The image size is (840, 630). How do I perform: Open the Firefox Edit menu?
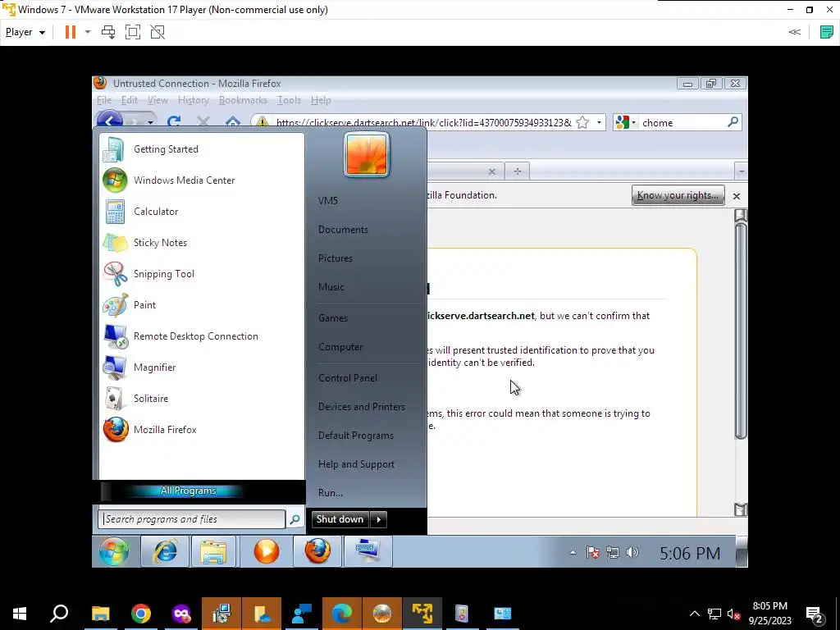[129, 100]
